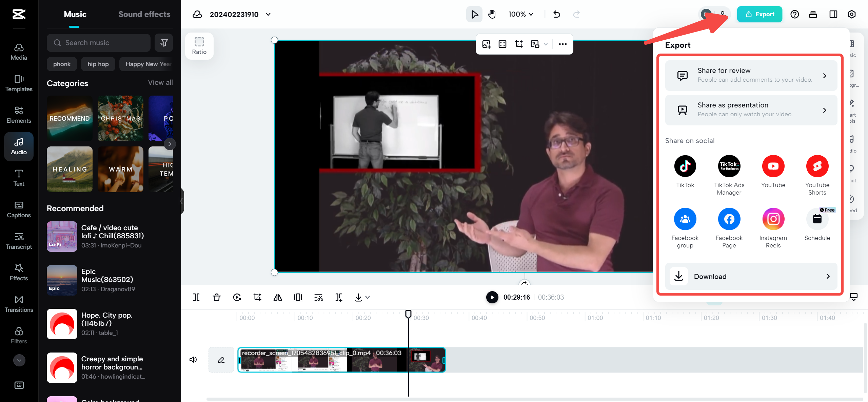Open the Templates panel

pyautogui.click(x=19, y=83)
